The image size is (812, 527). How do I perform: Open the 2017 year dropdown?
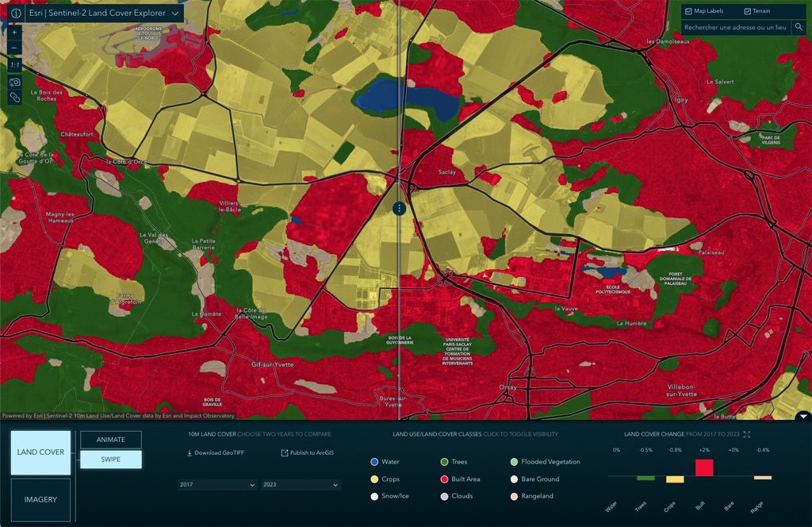pyautogui.click(x=217, y=485)
